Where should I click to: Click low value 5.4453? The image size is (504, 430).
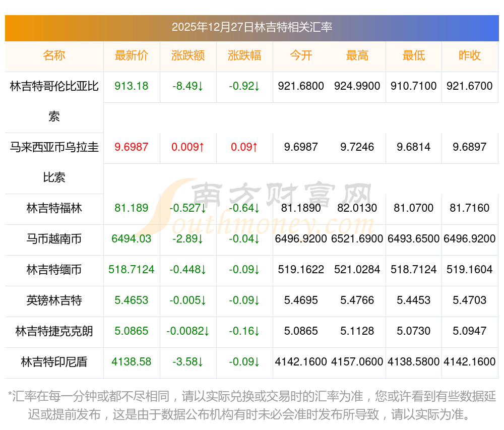(413, 300)
